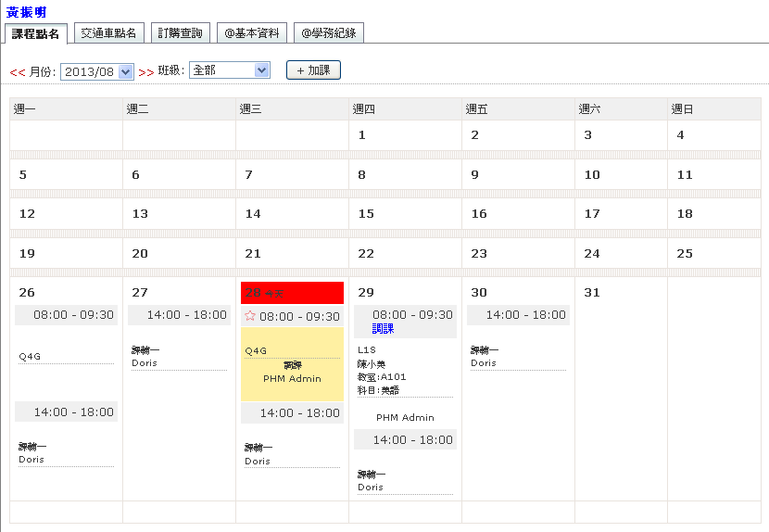Go to next month with >> link

146,72
